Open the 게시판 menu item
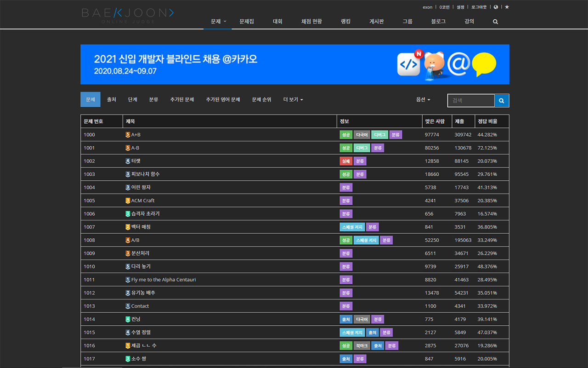This screenshot has height=368, width=588. coord(377,22)
